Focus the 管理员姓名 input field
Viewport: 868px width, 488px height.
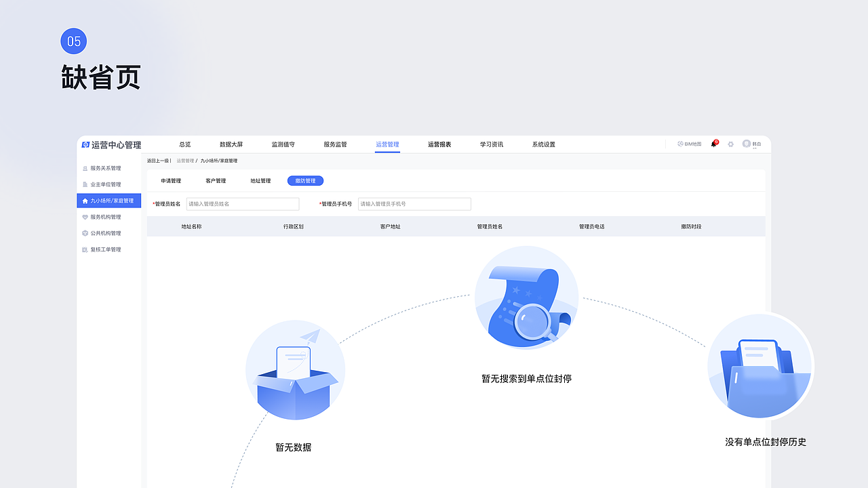pos(243,204)
